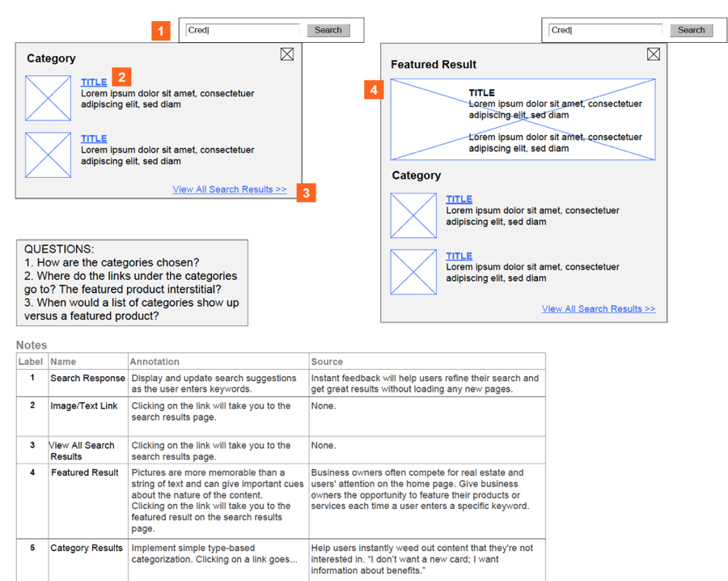Follow View All Search Results link in right panel
Image resolution: width=728 pixels, height=581 pixels.
(x=599, y=309)
